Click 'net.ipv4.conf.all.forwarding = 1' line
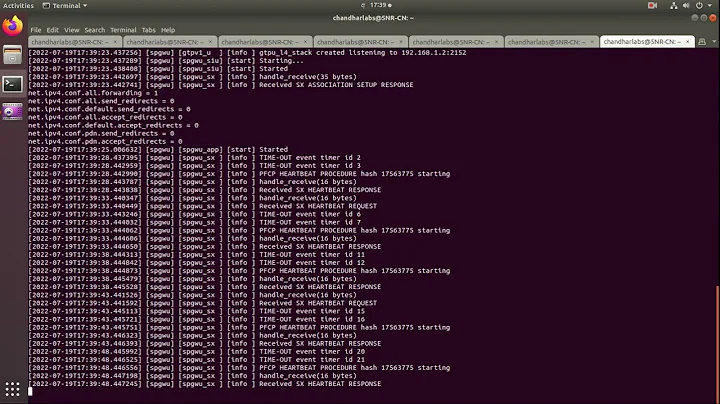 [x=93, y=93]
